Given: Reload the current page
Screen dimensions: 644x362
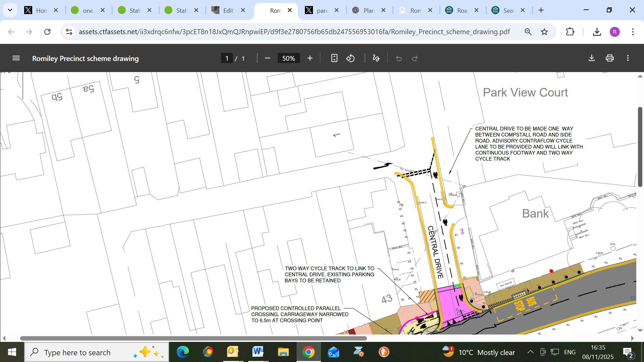Looking at the screenshot, I should 47,32.
